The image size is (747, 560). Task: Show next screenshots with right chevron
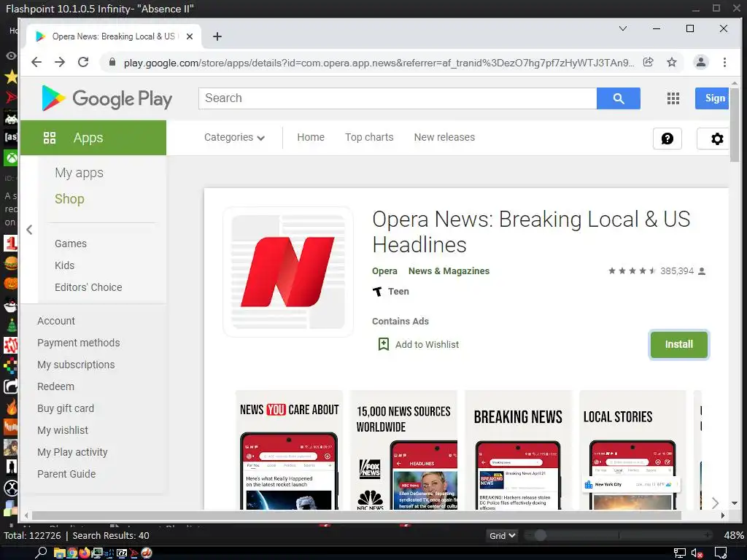pyautogui.click(x=715, y=502)
